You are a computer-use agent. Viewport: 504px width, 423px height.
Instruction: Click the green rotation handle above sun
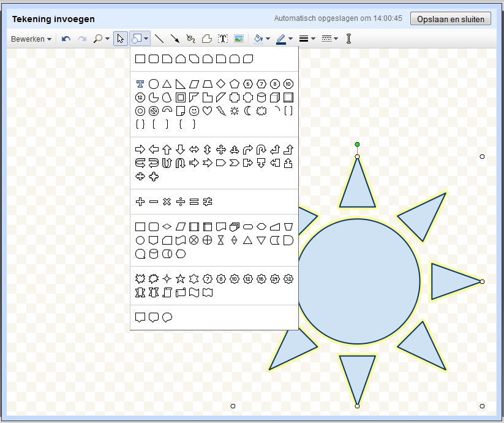357,145
